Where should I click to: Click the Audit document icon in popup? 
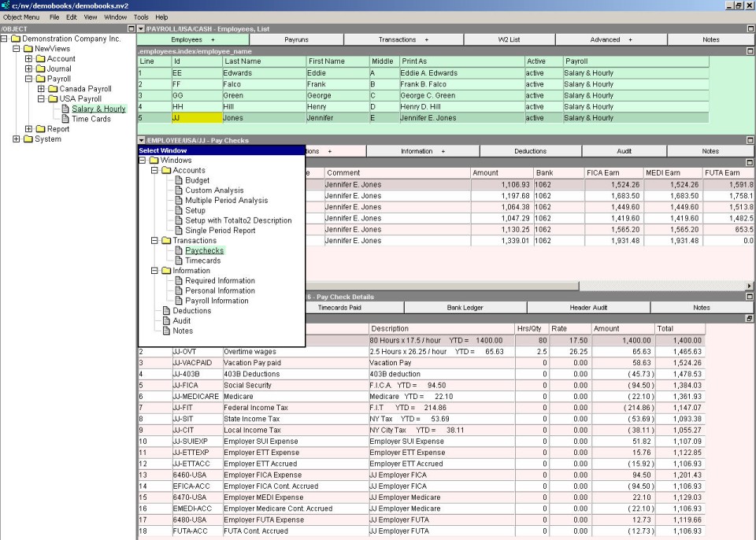[165, 321]
